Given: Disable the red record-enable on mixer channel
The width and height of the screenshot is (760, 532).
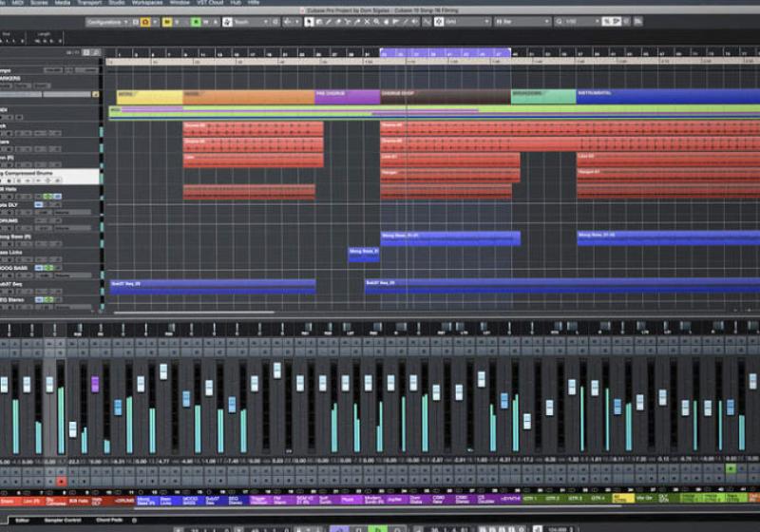Looking at the screenshot, I should tap(62, 483).
